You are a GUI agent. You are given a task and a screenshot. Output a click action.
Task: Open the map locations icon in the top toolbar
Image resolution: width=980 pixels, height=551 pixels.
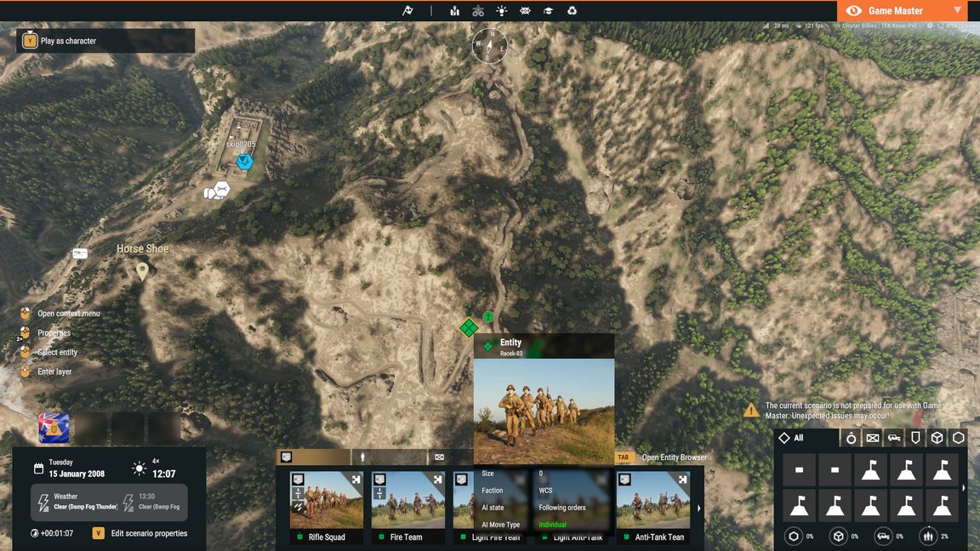coord(454,10)
